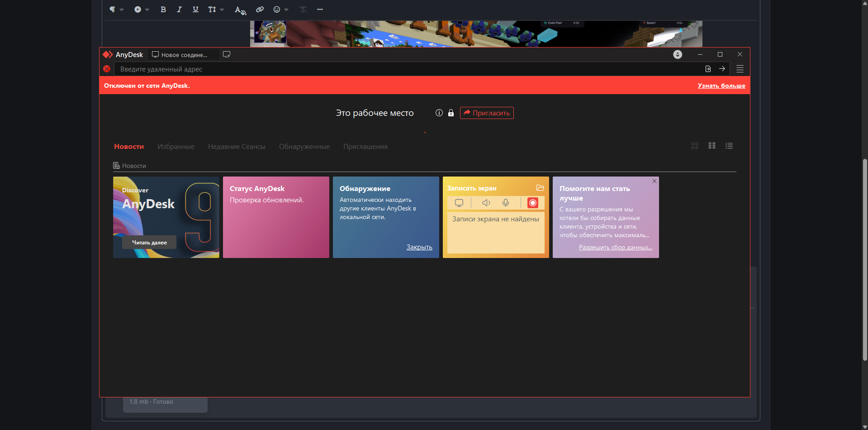868x430 pixels.
Task: Click the remove formatting icon
Action: tap(303, 10)
